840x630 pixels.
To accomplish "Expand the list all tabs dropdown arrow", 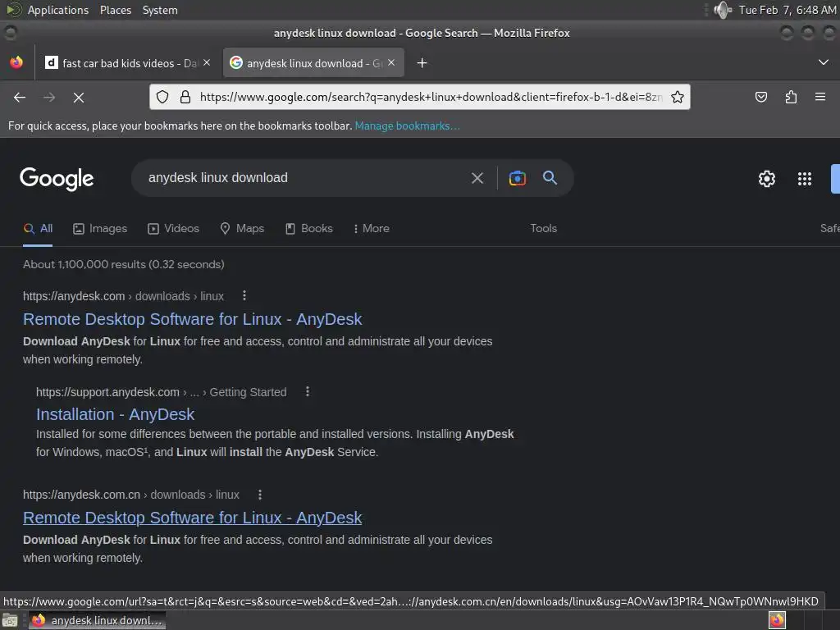I will pos(824,62).
